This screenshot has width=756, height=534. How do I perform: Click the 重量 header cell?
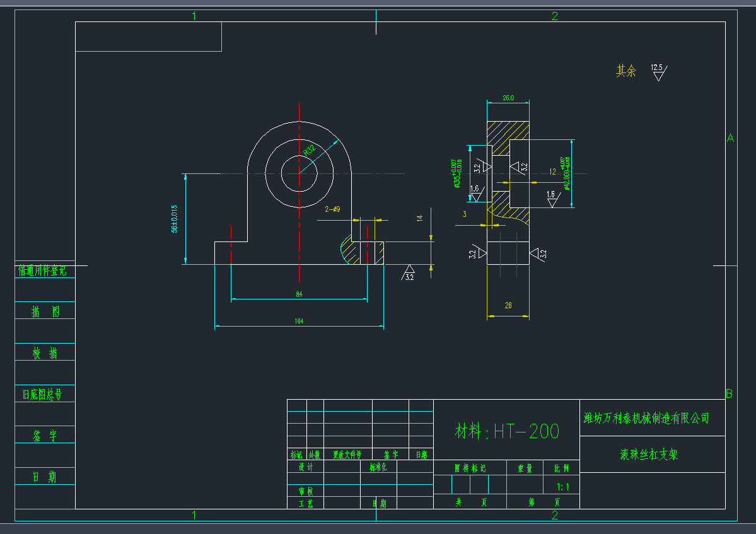tap(525, 468)
